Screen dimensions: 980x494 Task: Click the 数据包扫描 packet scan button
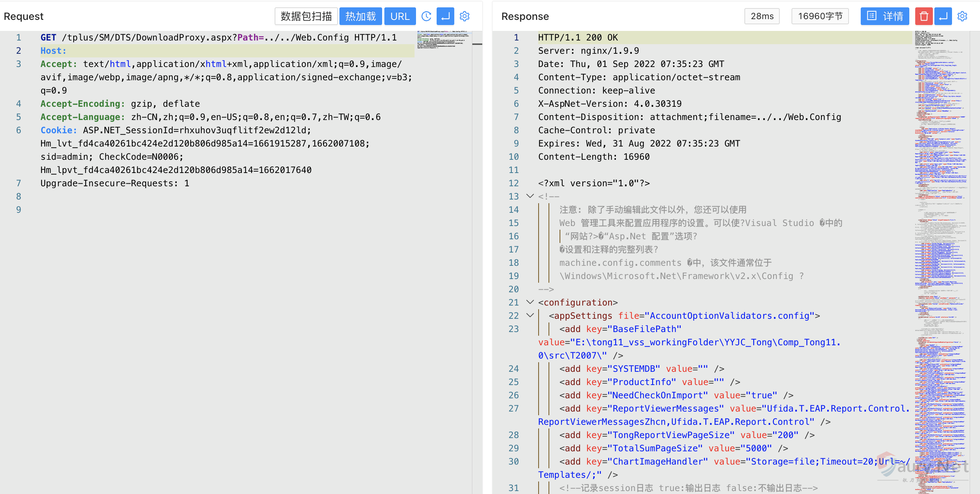tap(306, 16)
